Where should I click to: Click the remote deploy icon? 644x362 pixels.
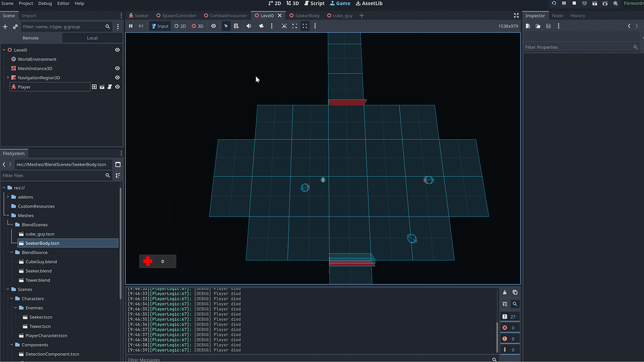click(584, 3)
